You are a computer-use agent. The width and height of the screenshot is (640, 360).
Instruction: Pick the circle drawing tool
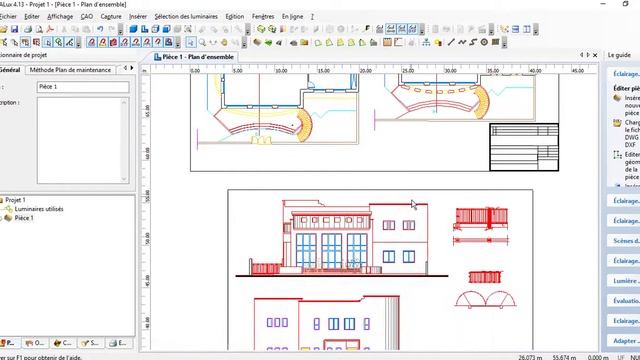pos(484,42)
